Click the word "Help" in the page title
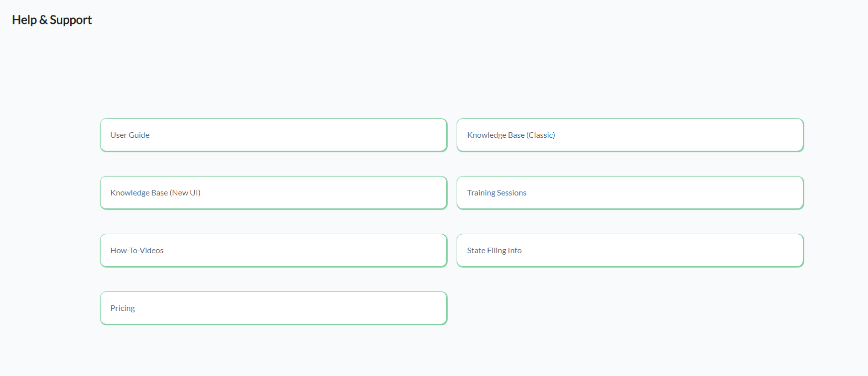Screen dimensions: 868x376 click(24, 20)
